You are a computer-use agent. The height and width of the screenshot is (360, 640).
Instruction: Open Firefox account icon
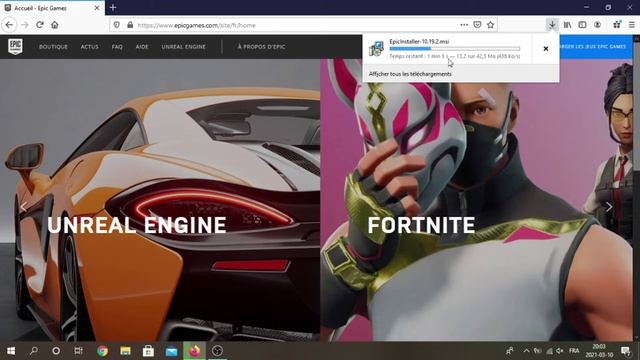(x=598, y=25)
